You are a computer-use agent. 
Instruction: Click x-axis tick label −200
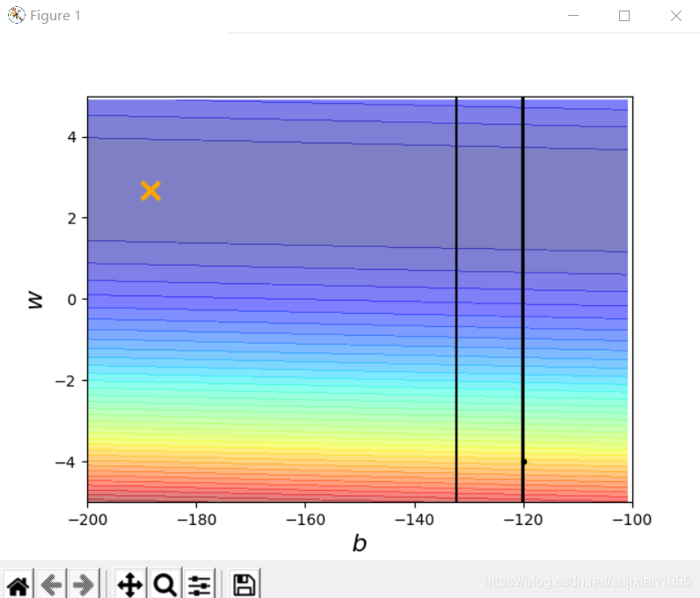click(88, 520)
